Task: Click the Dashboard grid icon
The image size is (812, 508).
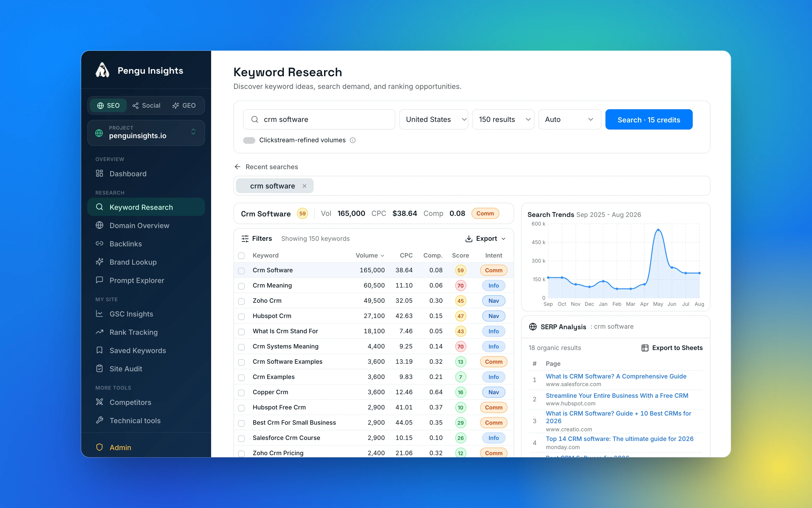Action: (x=99, y=173)
